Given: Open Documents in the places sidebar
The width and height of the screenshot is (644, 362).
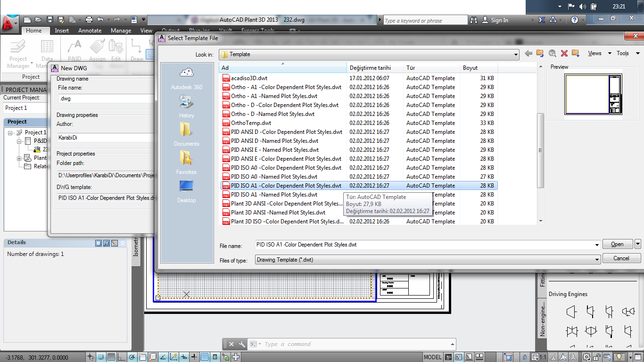Looking at the screenshot, I should click(x=186, y=134).
